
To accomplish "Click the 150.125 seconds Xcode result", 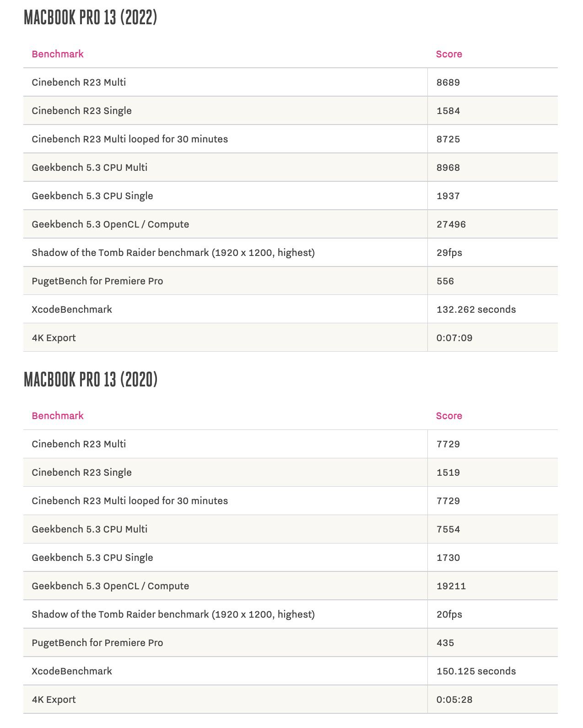I will pos(476,671).
